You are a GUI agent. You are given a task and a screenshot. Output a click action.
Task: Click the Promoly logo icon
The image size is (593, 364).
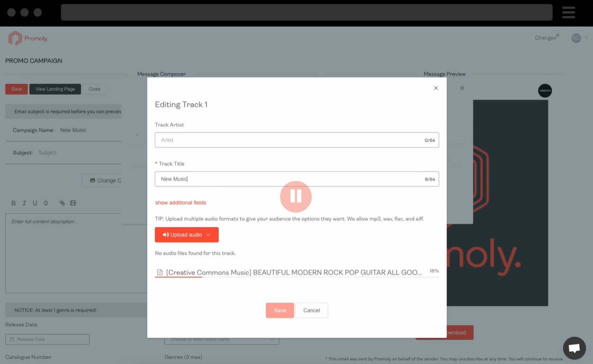pos(15,38)
